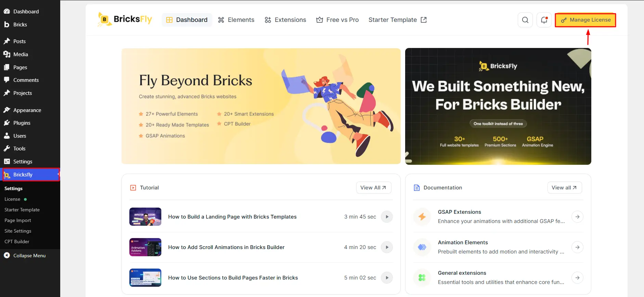
Task: Click the Fly Beyond Bricks banner
Action: (261, 106)
